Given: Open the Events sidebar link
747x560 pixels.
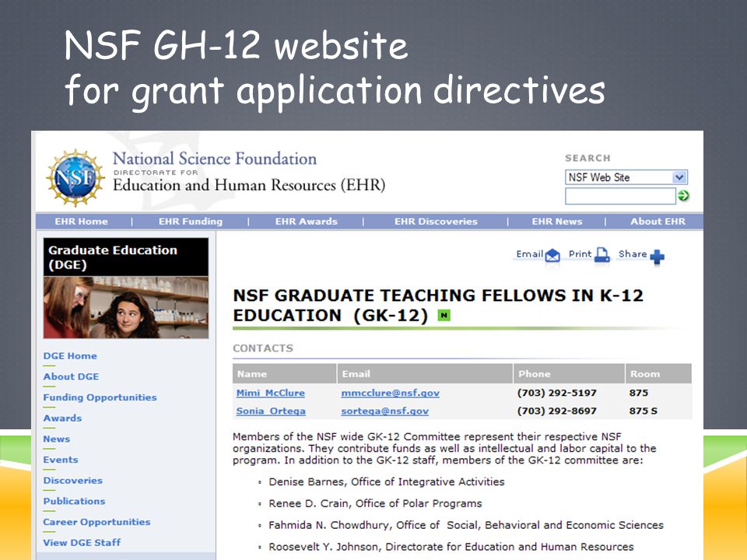Looking at the screenshot, I should point(61,460).
